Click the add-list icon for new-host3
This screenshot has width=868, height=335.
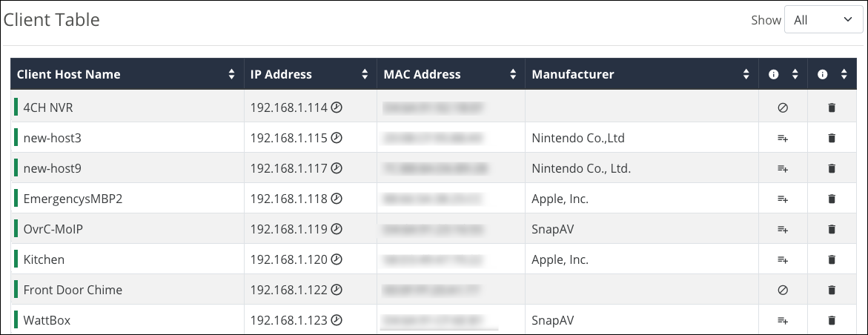tap(783, 139)
